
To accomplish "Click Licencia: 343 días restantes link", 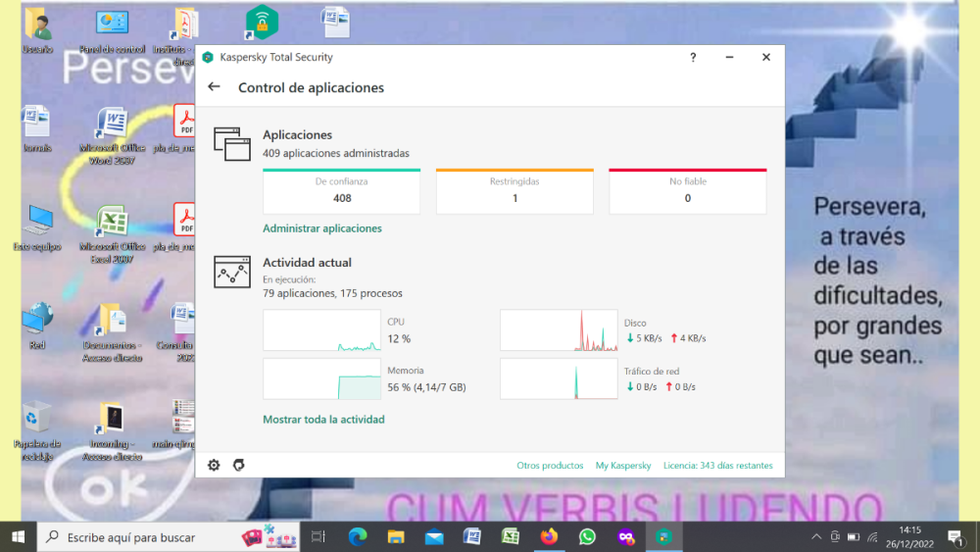I will [x=717, y=466].
